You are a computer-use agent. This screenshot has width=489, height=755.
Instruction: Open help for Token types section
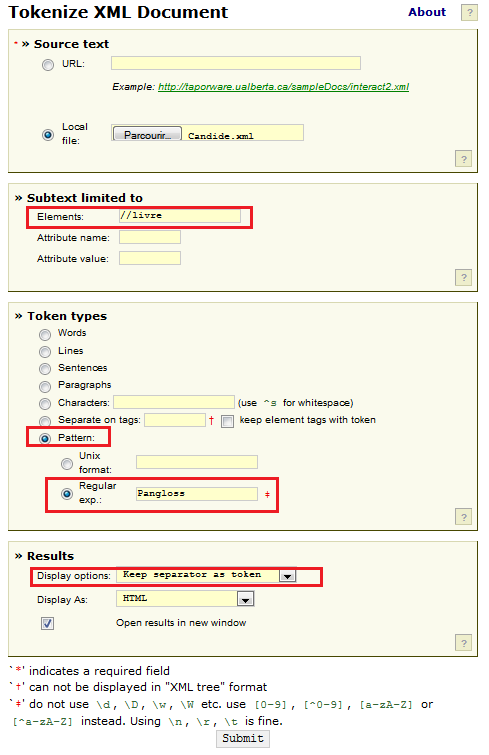463,517
